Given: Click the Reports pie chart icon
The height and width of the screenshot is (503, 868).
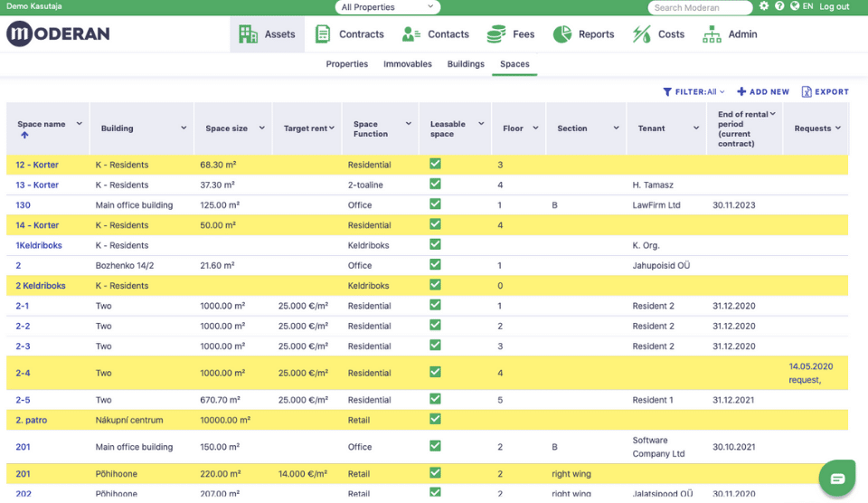Looking at the screenshot, I should click(561, 33).
